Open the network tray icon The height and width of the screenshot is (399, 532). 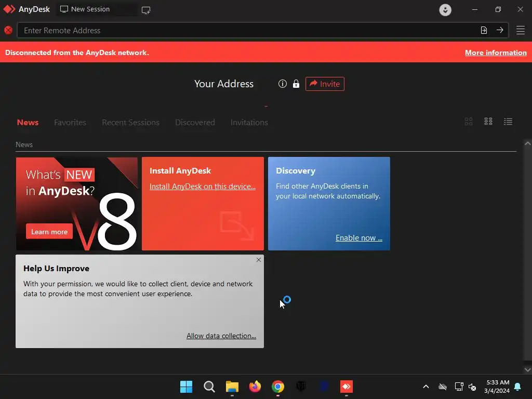[459, 387]
